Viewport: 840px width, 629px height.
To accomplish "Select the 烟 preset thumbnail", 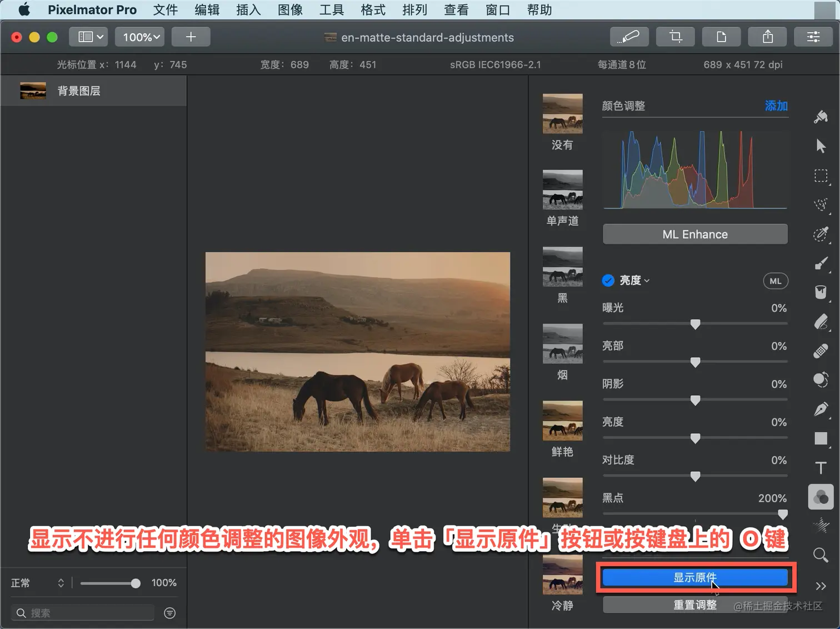I will 562,343.
